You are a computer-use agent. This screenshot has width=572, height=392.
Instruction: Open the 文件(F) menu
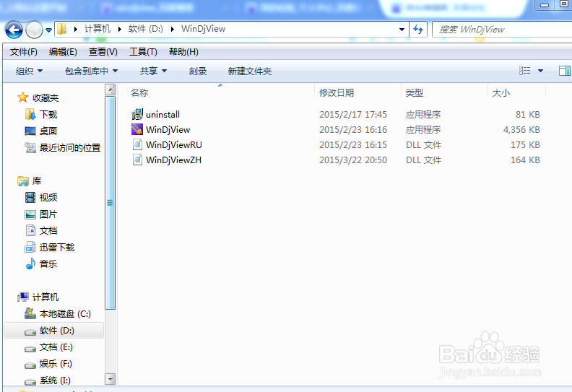(x=23, y=52)
